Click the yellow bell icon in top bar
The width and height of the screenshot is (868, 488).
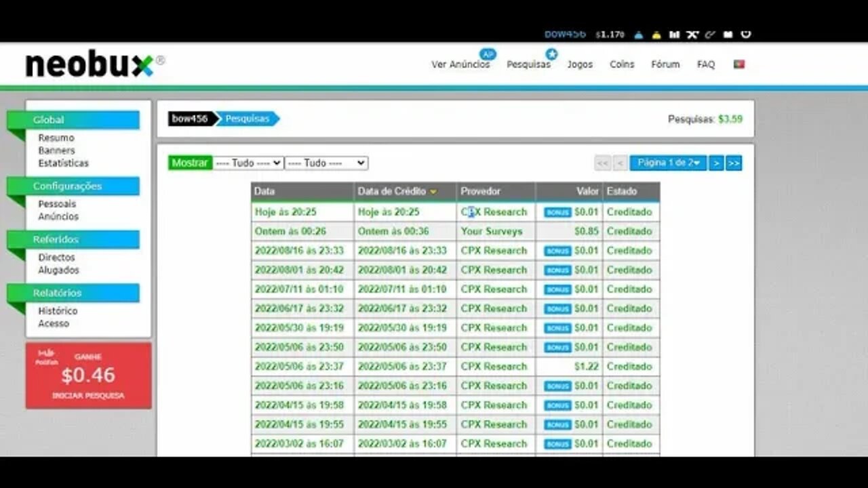pyautogui.click(x=656, y=35)
